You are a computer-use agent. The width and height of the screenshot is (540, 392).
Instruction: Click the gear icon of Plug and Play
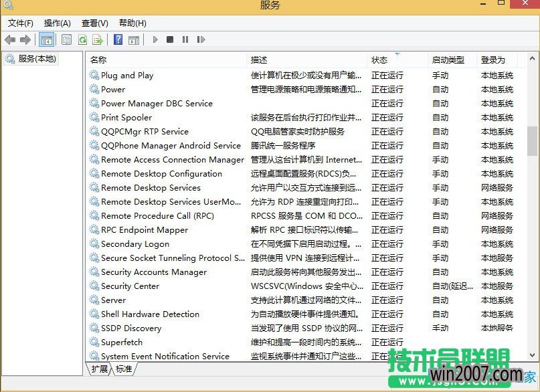[94, 75]
